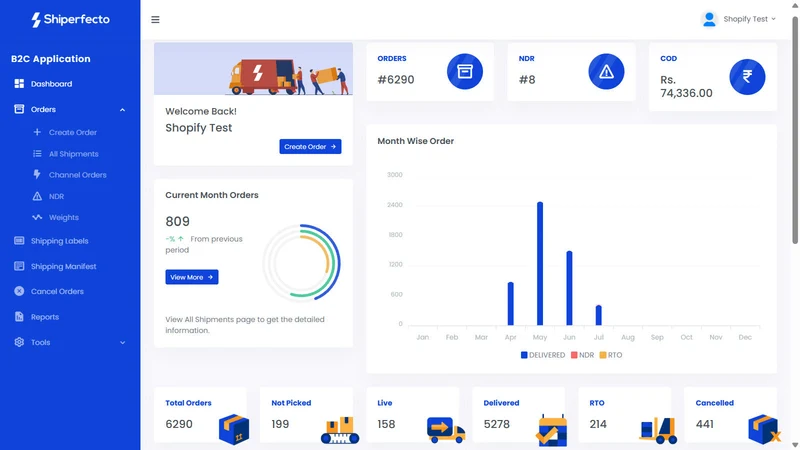Screen dimensions: 800x450
Task: Click the May bar in chart
Action: pos(540,263)
